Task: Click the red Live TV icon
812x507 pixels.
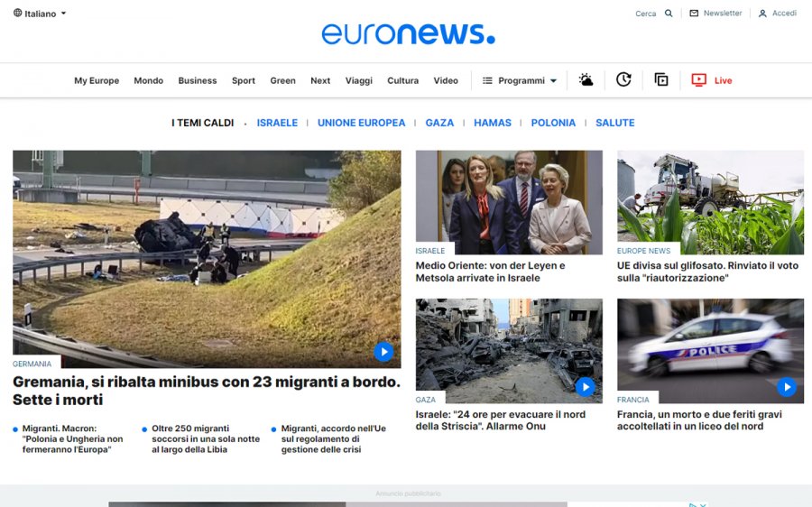Action: coord(698,79)
